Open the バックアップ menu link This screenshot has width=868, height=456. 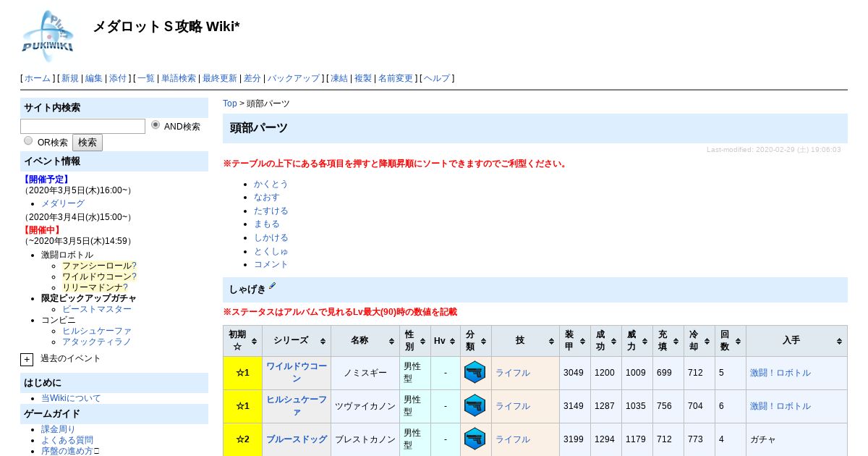point(294,78)
